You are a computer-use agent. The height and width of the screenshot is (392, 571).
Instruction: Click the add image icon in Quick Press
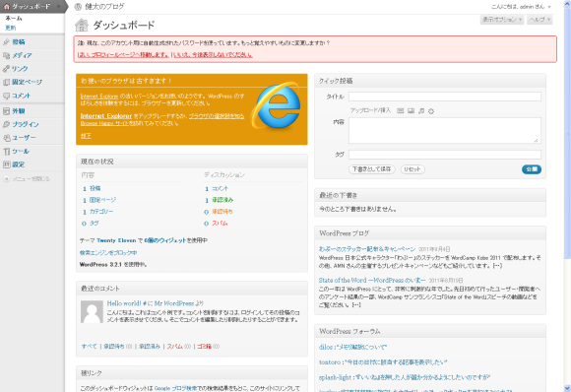pos(401,110)
